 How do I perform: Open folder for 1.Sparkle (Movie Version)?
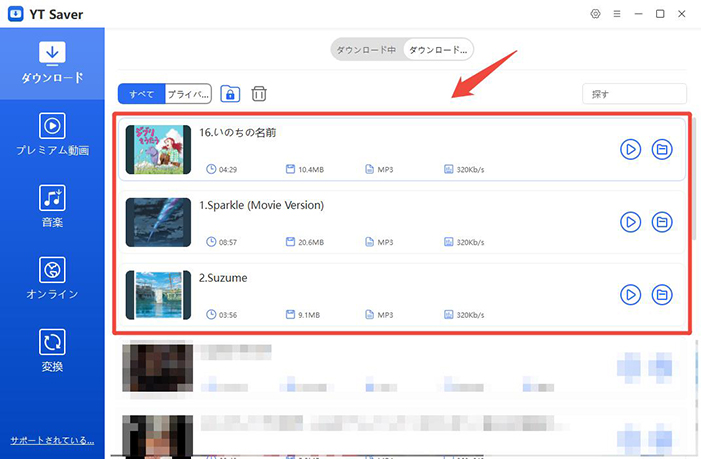pyautogui.click(x=662, y=222)
